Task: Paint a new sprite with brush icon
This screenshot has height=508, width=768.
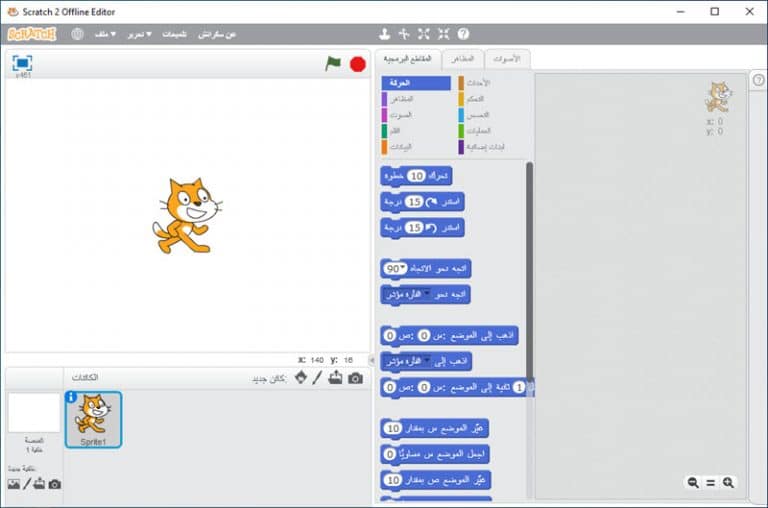Action: tap(317, 377)
